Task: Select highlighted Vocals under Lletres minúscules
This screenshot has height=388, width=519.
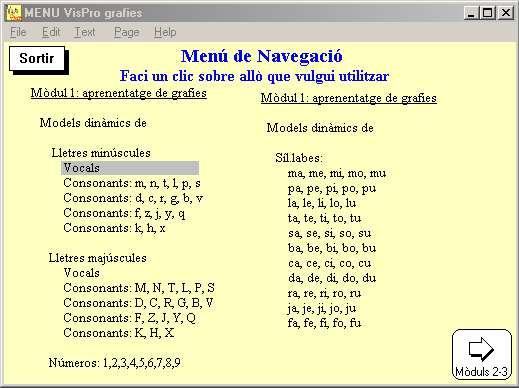Action: coord(130,168)
